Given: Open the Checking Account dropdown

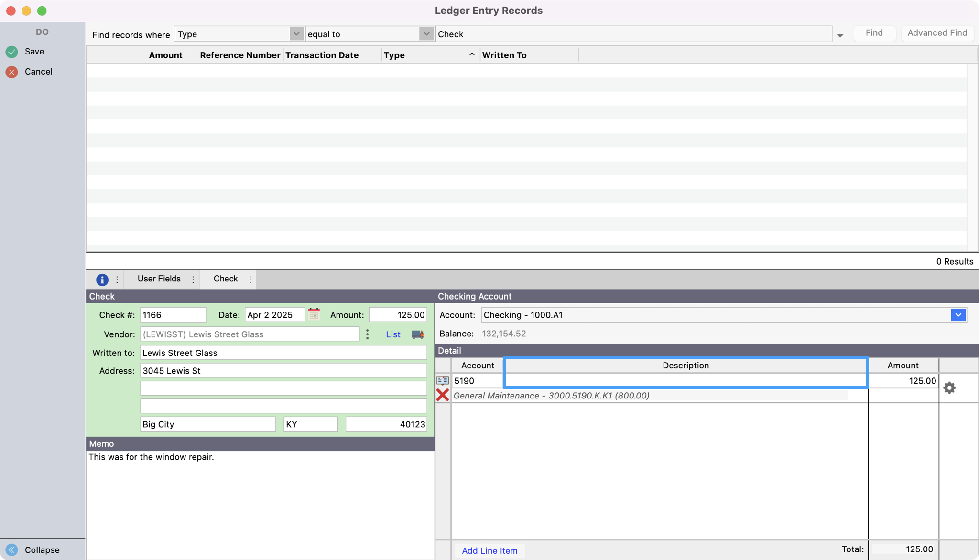Looking at the screenshot, I should point(958,315).
